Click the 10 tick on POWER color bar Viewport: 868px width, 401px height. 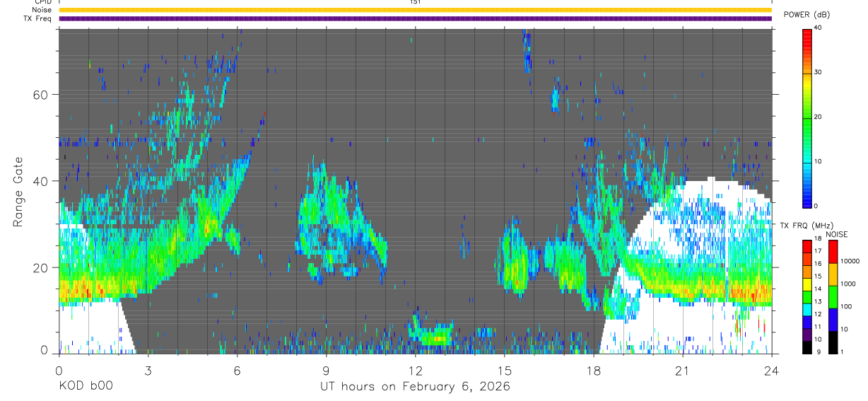coord(817,161)
